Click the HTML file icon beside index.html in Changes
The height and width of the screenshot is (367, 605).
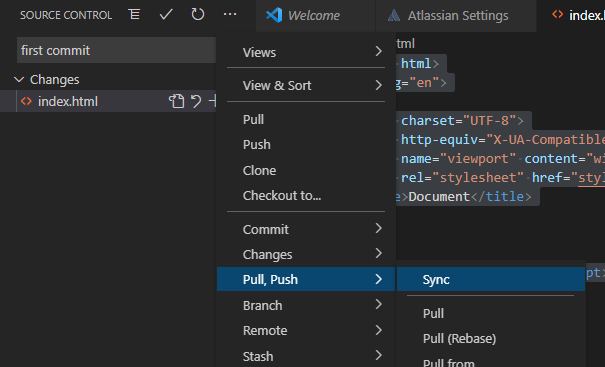[26, 101]
